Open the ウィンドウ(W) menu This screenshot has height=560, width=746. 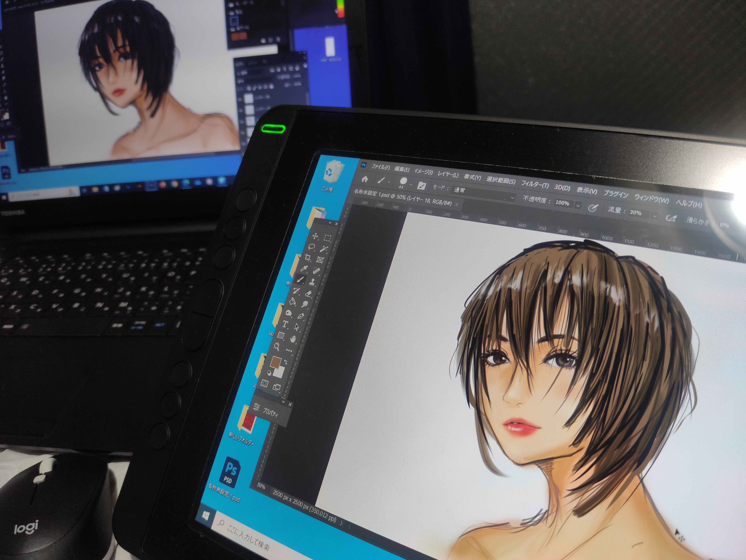(652, 199)
